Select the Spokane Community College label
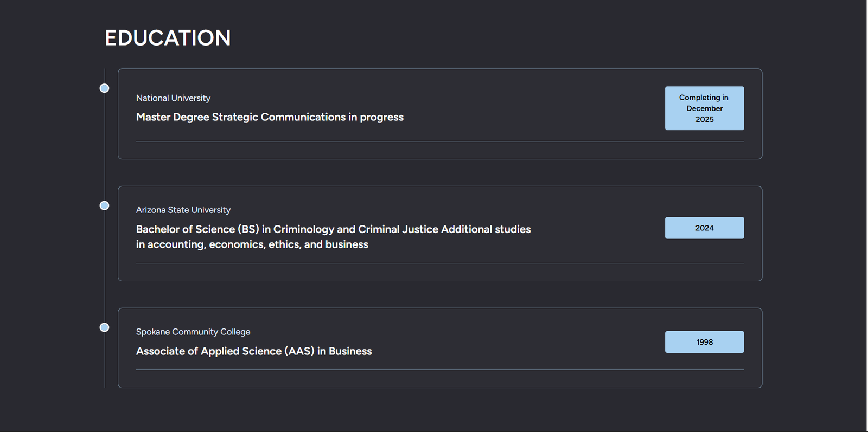Screen dimensions: 868x432 (193, 332)
